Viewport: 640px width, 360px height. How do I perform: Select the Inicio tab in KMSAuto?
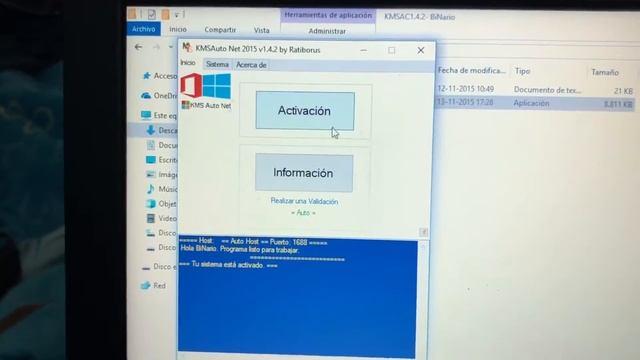[x=188, y=63]
